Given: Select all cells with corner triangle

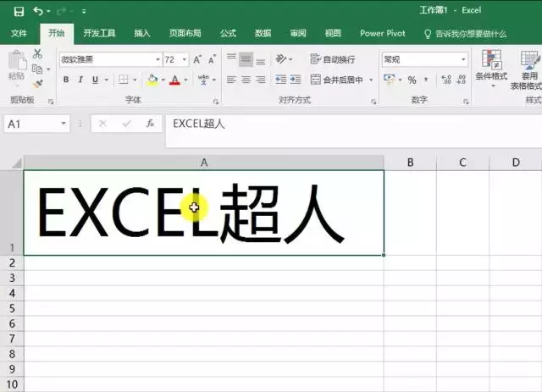Looking at the screenshot, I should tap(16, 163).
